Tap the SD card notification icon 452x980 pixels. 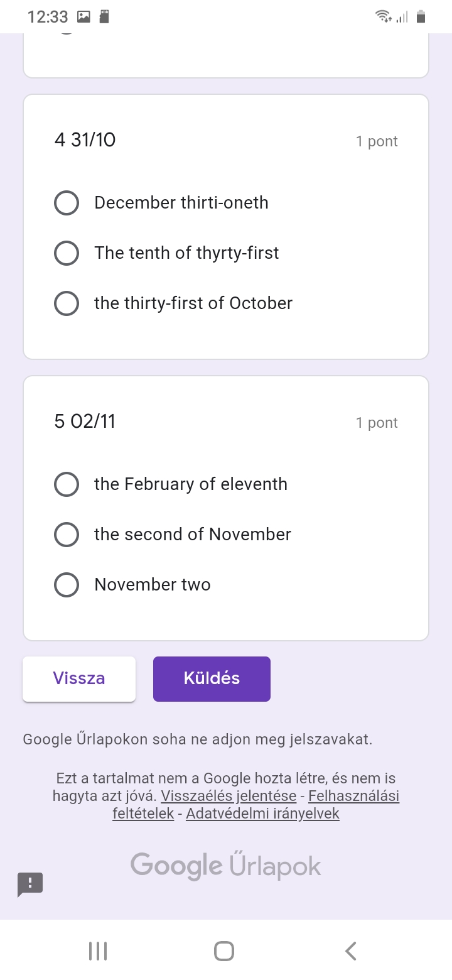[x=104, y=17]
